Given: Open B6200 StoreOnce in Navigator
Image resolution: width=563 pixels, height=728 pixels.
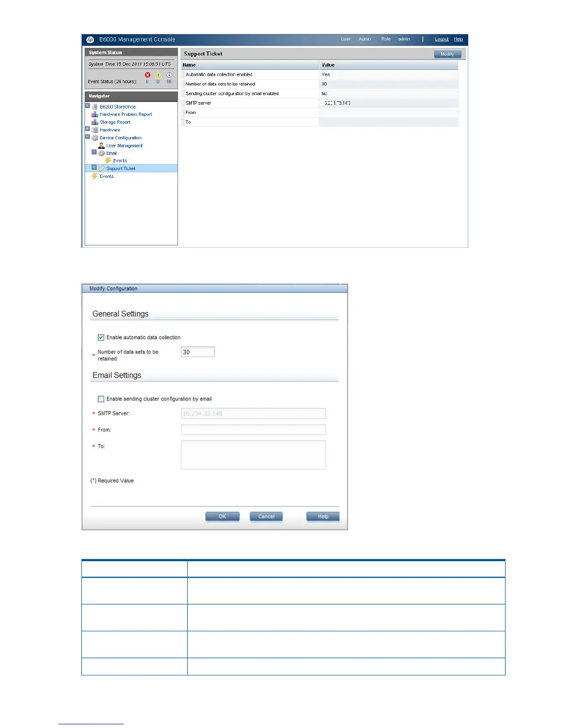Looking at the screenshot, I should click(118, 107).
